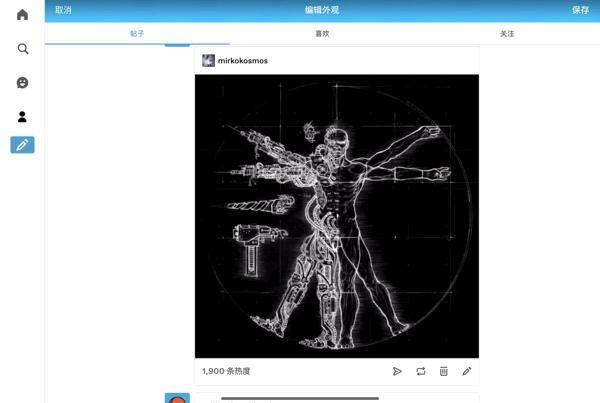This screenshot has width=600, height=403.
Task: Open the activity smiley face icon
Action: tap(23, 83)
